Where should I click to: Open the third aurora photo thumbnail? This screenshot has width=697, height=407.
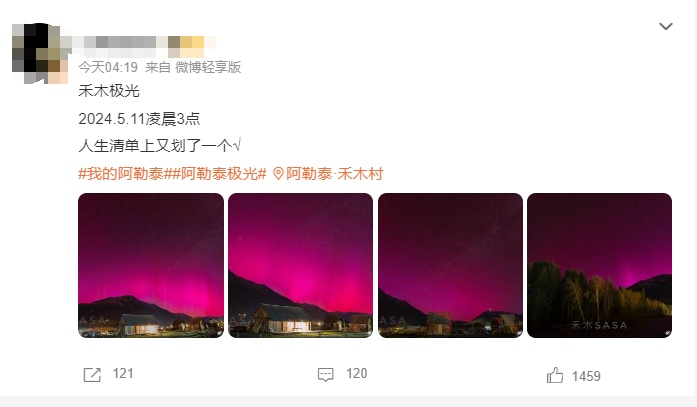[450, 265]
